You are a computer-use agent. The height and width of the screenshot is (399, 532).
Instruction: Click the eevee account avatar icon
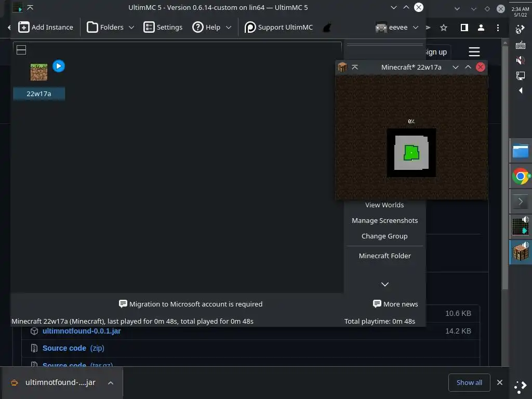381,28
